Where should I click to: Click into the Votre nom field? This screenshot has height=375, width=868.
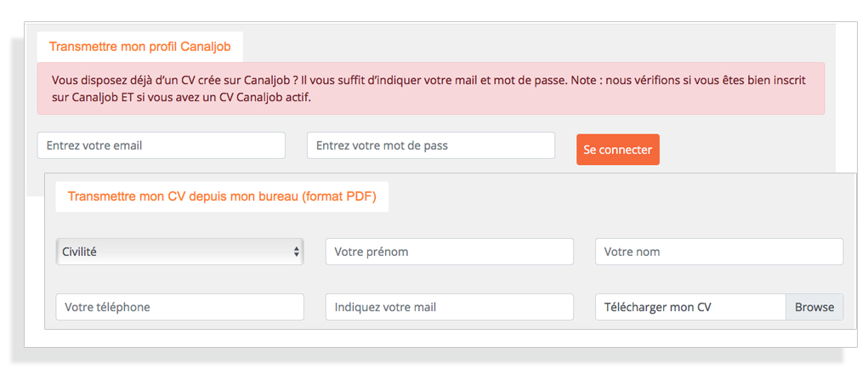coord(719,252)
